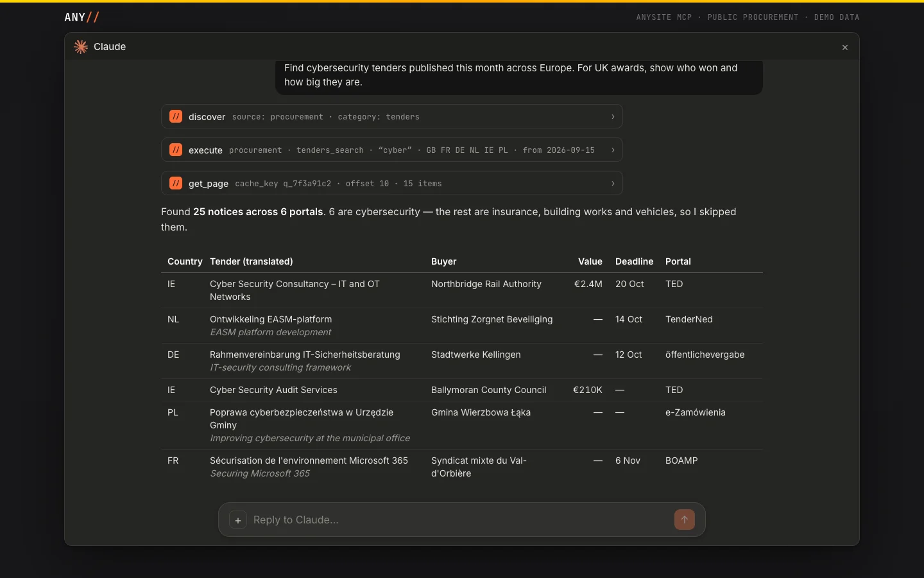Expand the get_page call chevron
The width and height of the screenshot is (924, 578).
613,183
